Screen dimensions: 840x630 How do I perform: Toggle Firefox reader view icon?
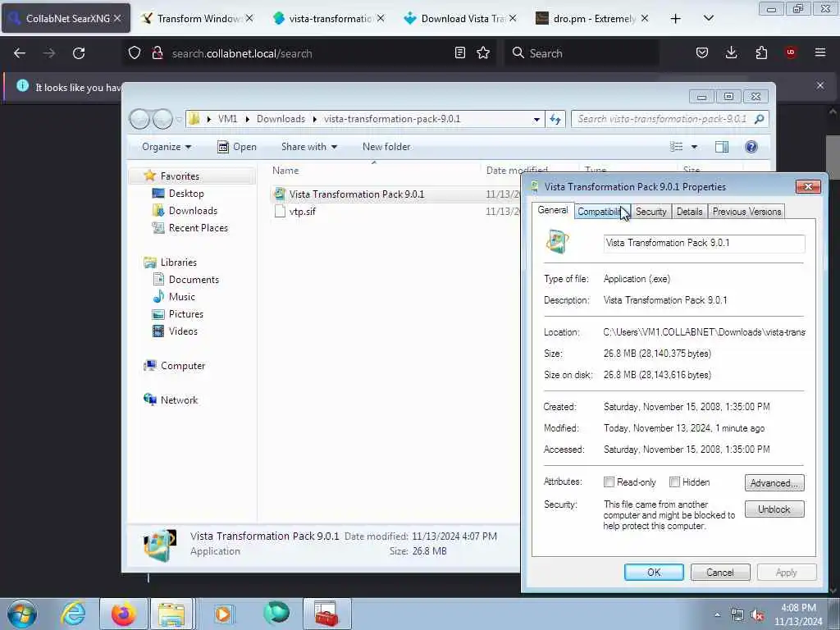[459, 53]
